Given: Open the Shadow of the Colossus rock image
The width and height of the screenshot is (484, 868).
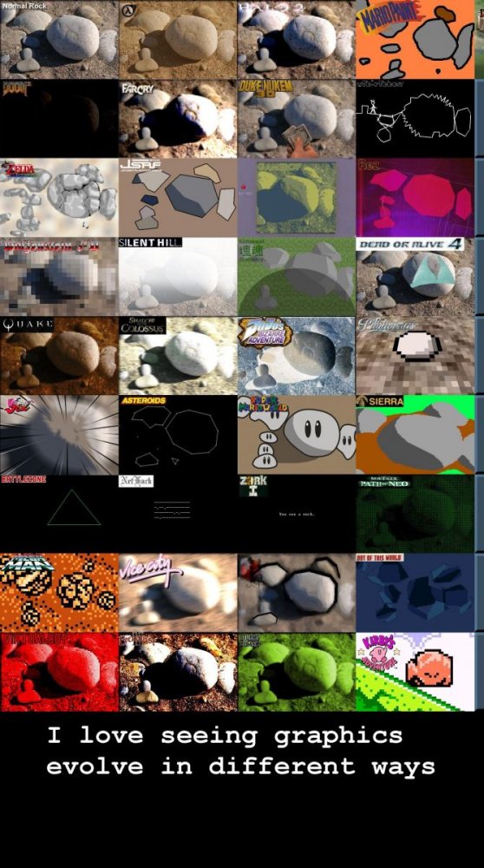Looking at the screenshot, I should pos(178,355).
